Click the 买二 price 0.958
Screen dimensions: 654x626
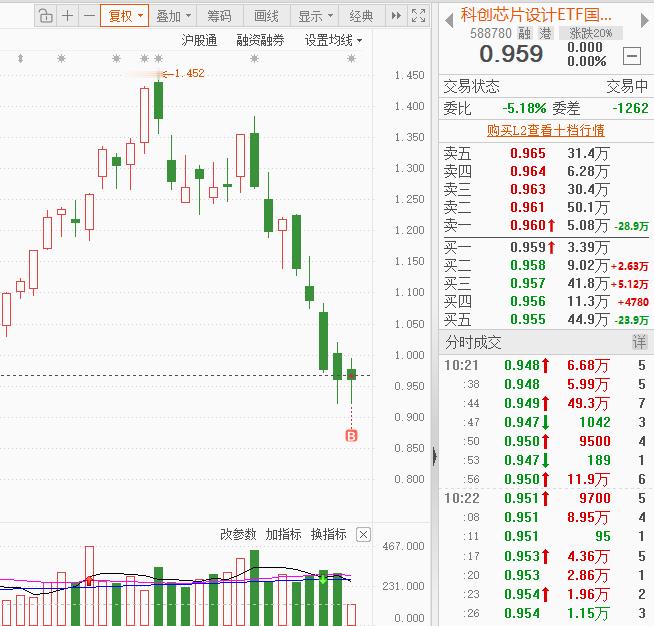528,265
